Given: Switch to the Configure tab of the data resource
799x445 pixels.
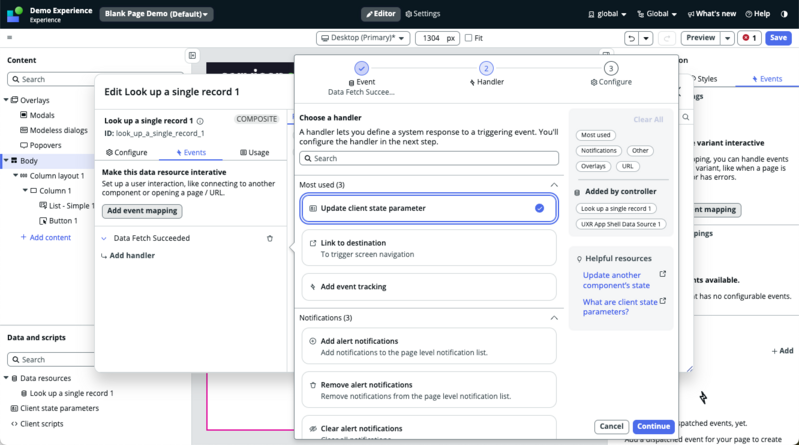Looking at the screenshot, I should (126, 152).
